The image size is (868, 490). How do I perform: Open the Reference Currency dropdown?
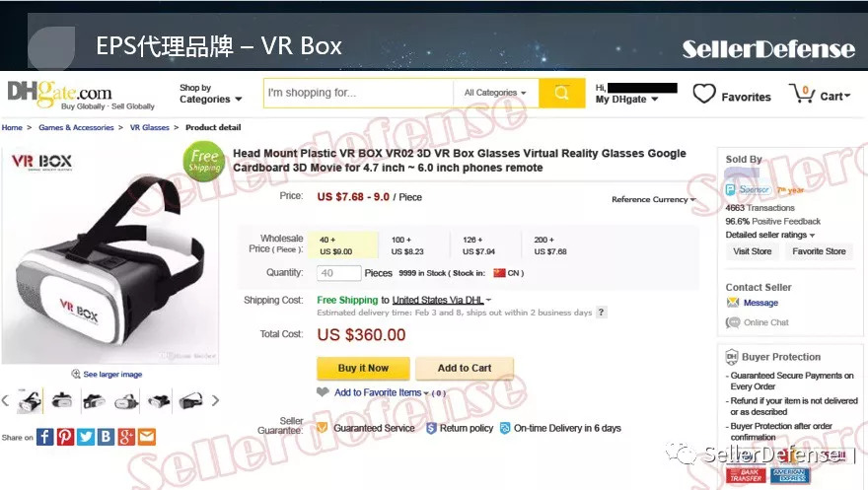click(654, 200)
